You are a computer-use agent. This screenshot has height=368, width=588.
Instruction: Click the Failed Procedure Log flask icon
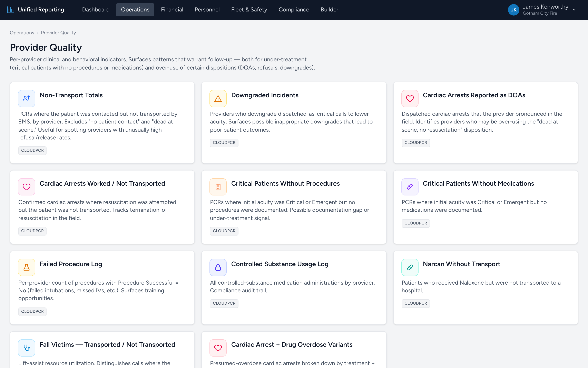click(x=27, y=267)
